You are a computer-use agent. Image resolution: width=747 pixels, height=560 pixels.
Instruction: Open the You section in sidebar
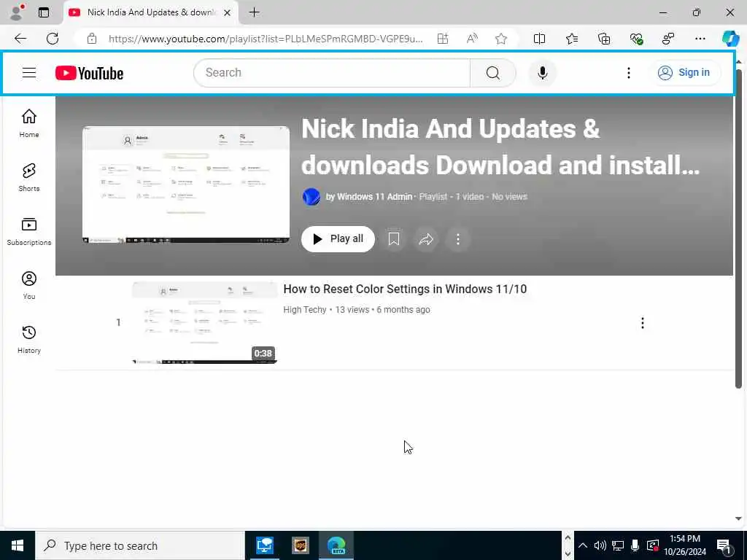click(29, 285)
